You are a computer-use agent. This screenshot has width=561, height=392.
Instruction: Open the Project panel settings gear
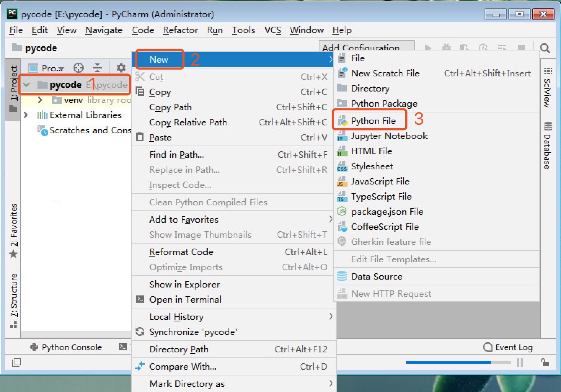tap(121, 68)
